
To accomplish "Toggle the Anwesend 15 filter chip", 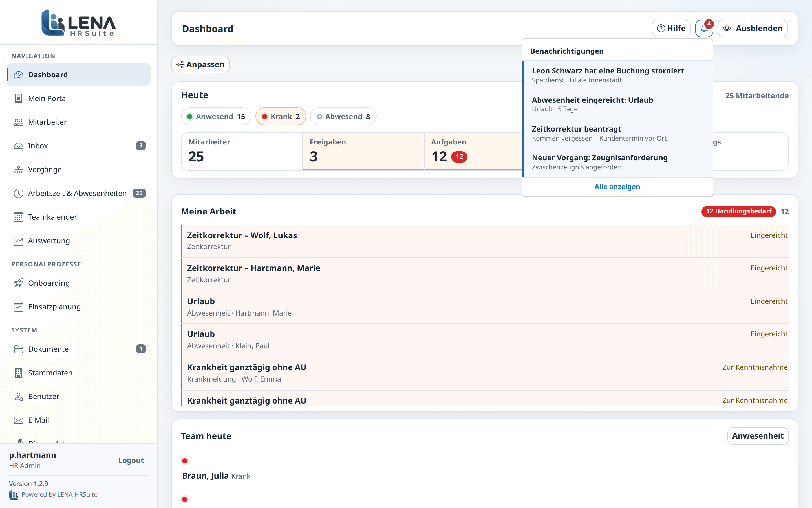I will pyautogui.click(x=216, y=116).
